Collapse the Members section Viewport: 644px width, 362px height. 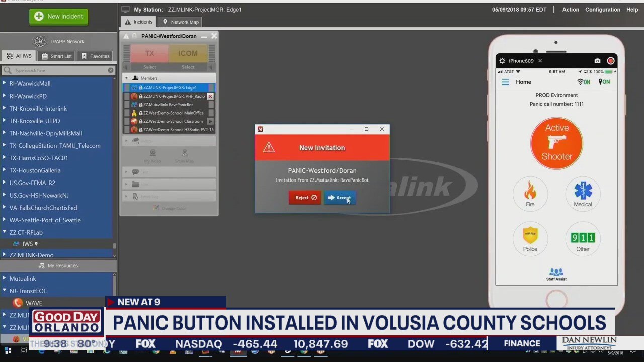[126, 78]
